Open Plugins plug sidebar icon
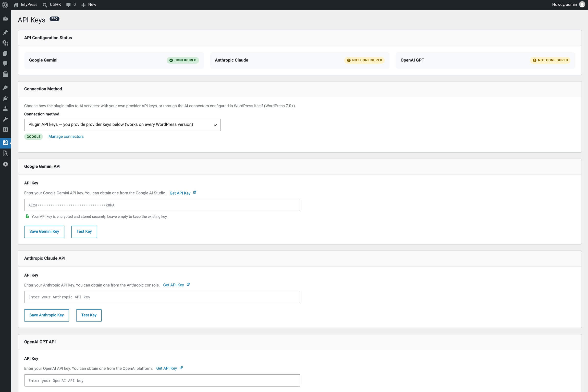Image resolution: width=588 pixels, height=392 pixels. (5, 98)
